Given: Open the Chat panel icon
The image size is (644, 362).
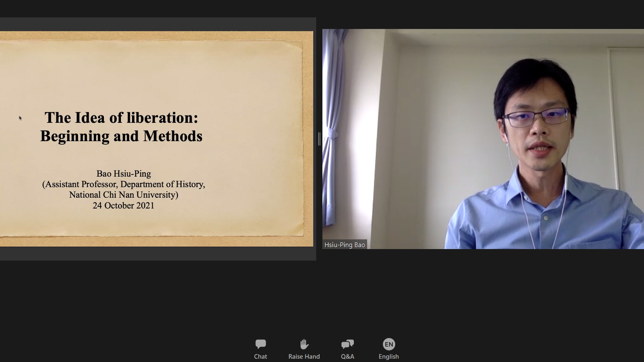Looking at the screenshot, I should [x=260, y=344].
